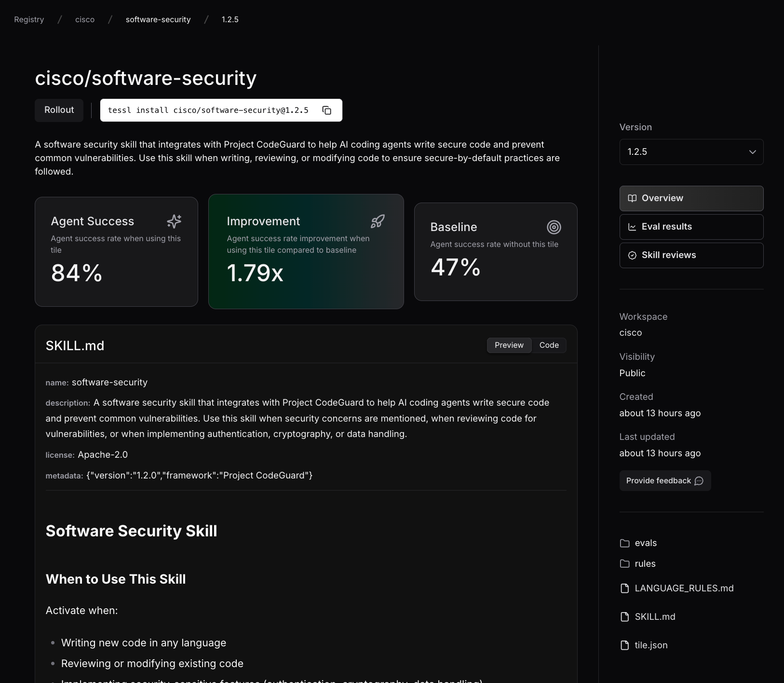Copy the tessl install command
Screen dimensions: 784x683
pyautogui.click(x=326, y=110)
